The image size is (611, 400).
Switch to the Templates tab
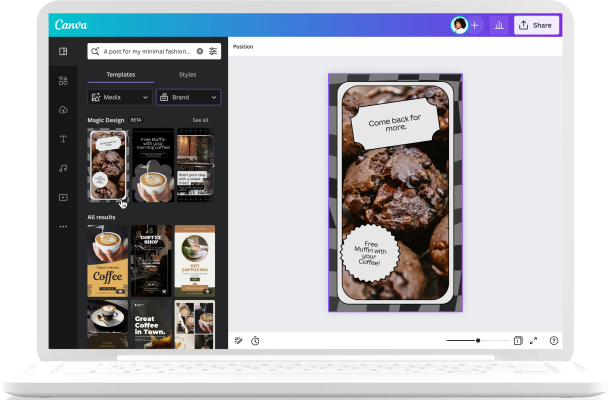pyautogui.click(x=120, y=75)
